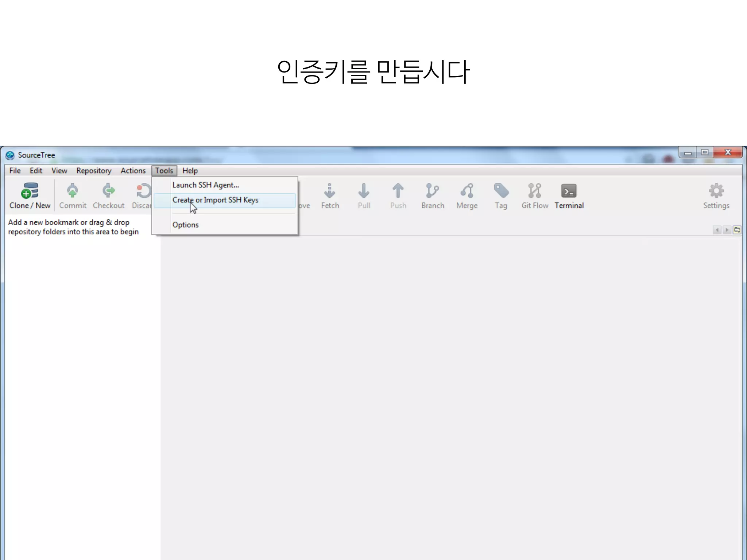Maximize the SourceTree window
Viewport: 747px width, 560px height.
(x=705, y=152)
